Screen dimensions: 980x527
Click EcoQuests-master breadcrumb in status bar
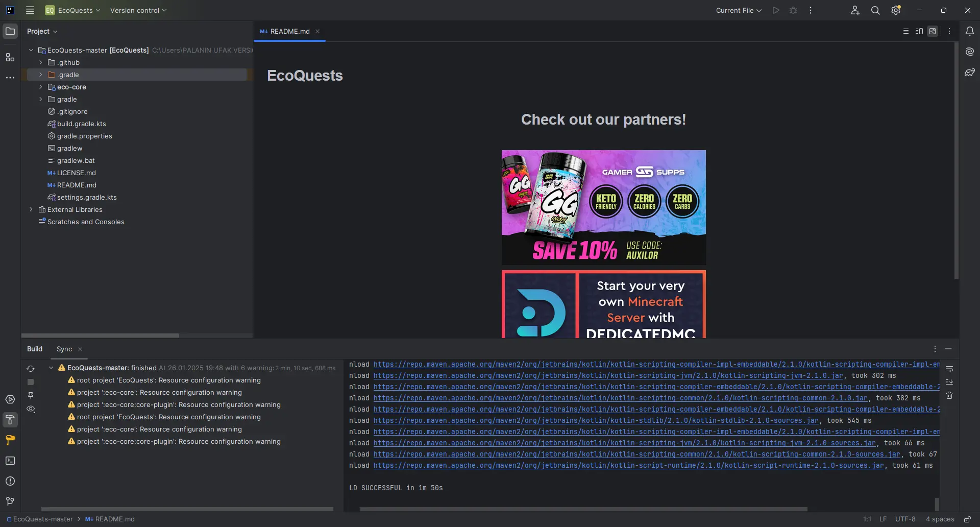(40, 519)
